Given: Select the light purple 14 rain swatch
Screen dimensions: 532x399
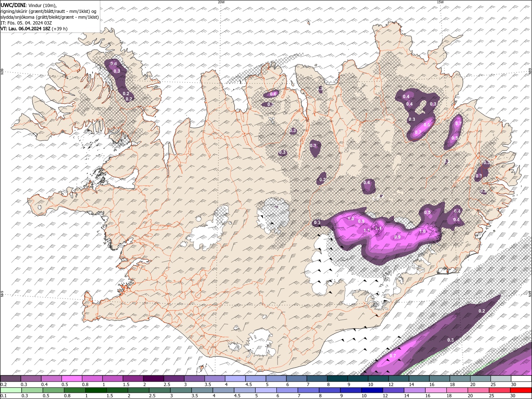Looking at the screenshot, I should click(x=414, y=390).
